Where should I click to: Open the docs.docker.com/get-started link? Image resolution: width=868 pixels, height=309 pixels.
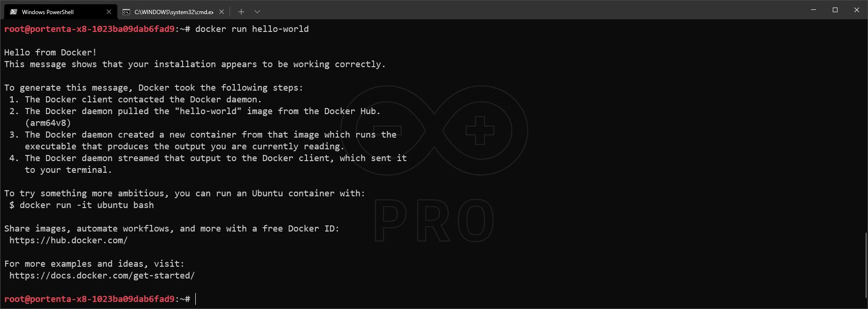pos(102,276)
